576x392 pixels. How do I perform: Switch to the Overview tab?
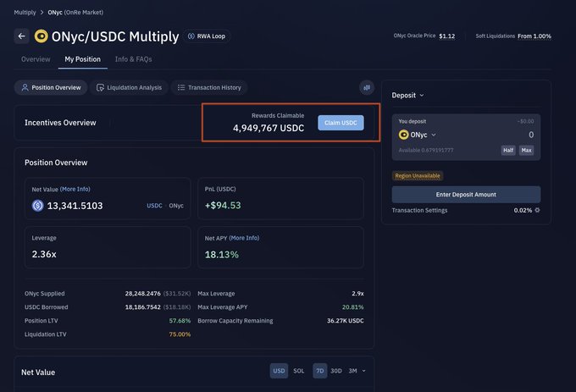click(36, 59)
